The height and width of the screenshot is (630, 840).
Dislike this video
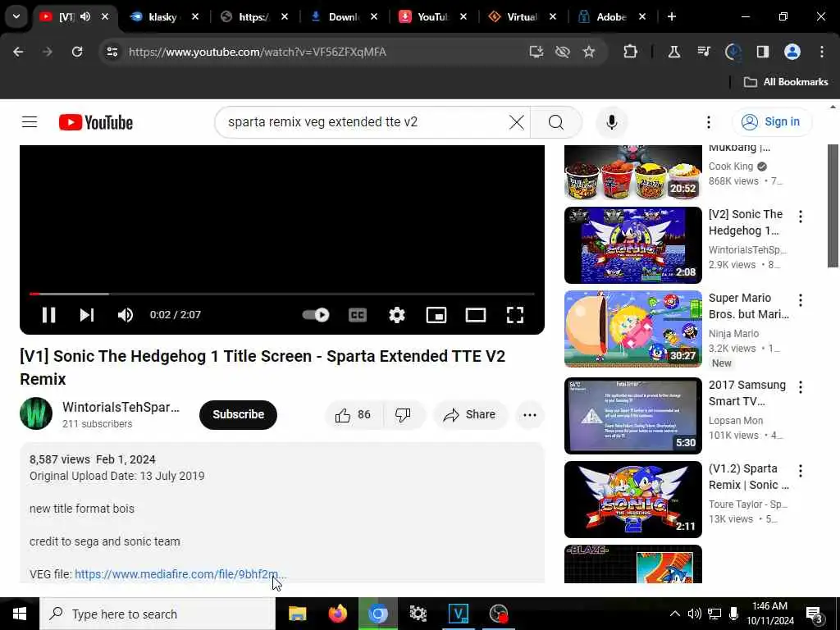tap(403, 414)
